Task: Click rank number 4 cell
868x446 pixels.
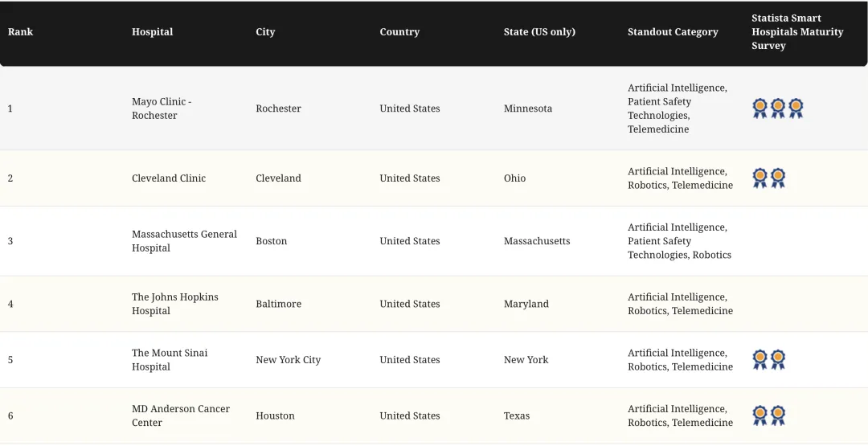Action: pos(10,304)
